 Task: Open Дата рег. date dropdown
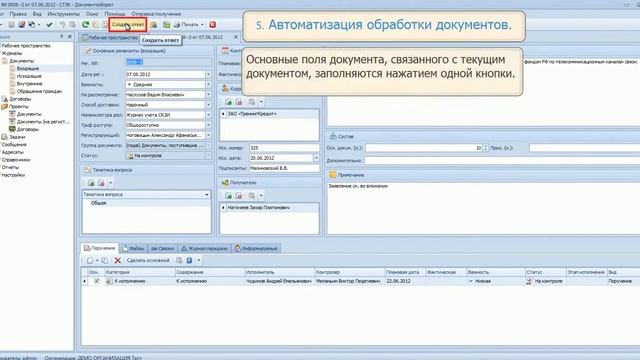coord(208,75)
